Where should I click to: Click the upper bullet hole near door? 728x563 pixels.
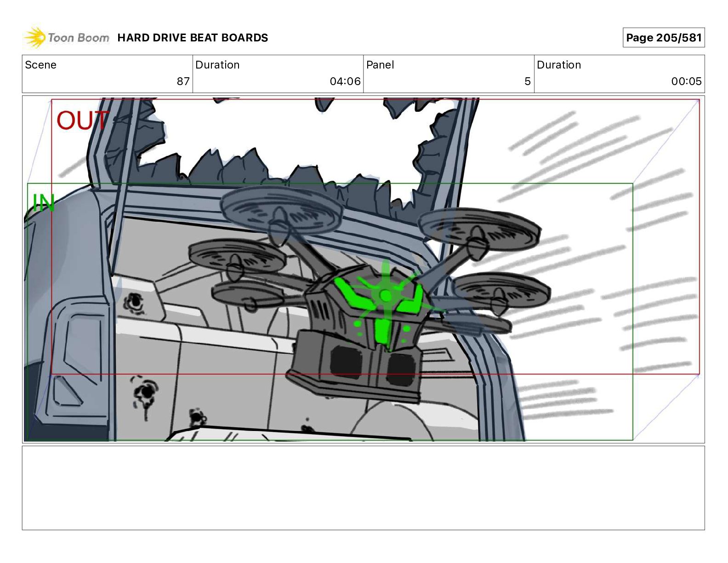[135, 302]
